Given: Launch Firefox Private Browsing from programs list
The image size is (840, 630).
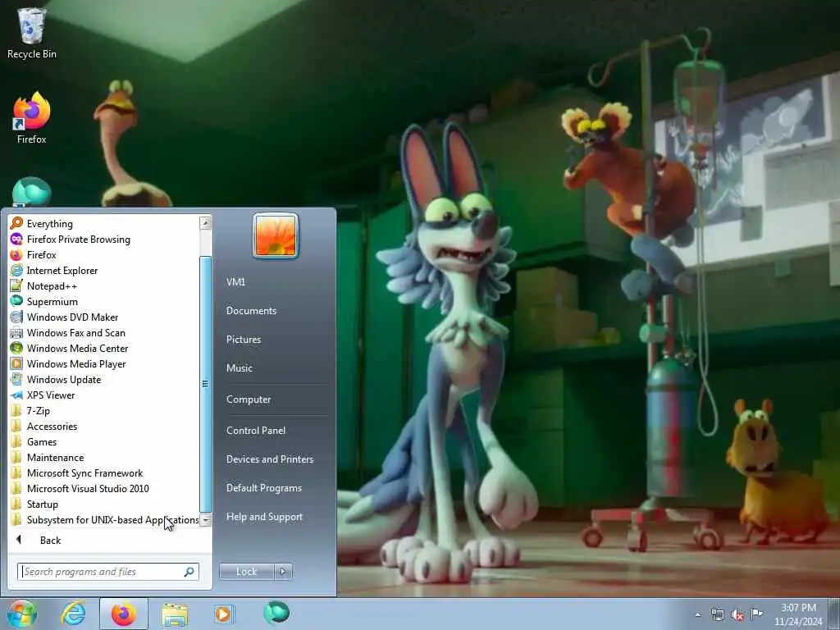Looking at the screenshot, I should coord(78,240).
